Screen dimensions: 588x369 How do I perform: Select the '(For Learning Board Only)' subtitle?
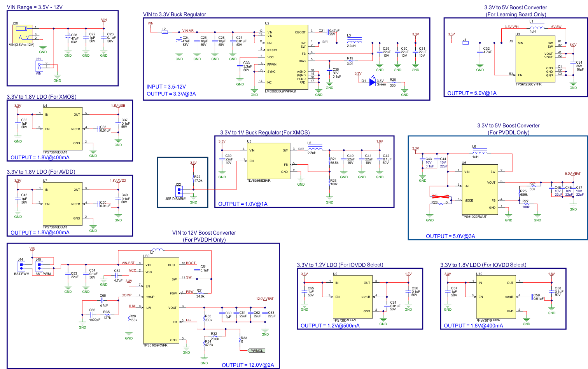tap(516, 14)
